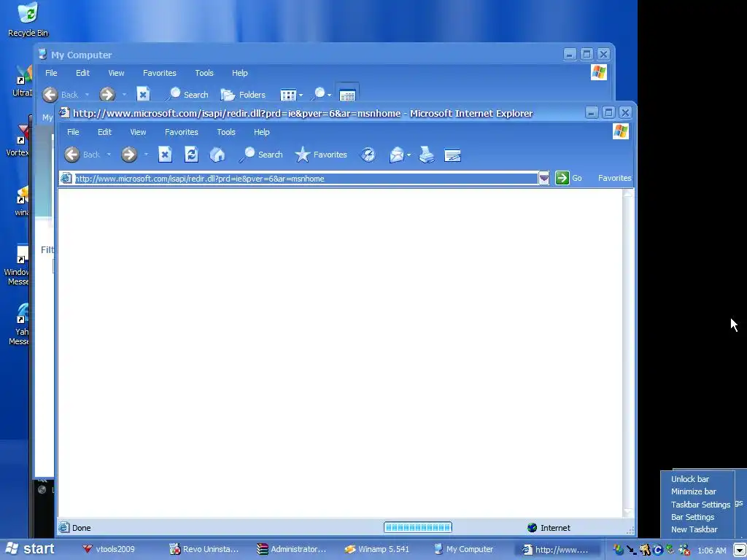
Task: Open Back dropdown in My Computer window
Action: (87, 95)
